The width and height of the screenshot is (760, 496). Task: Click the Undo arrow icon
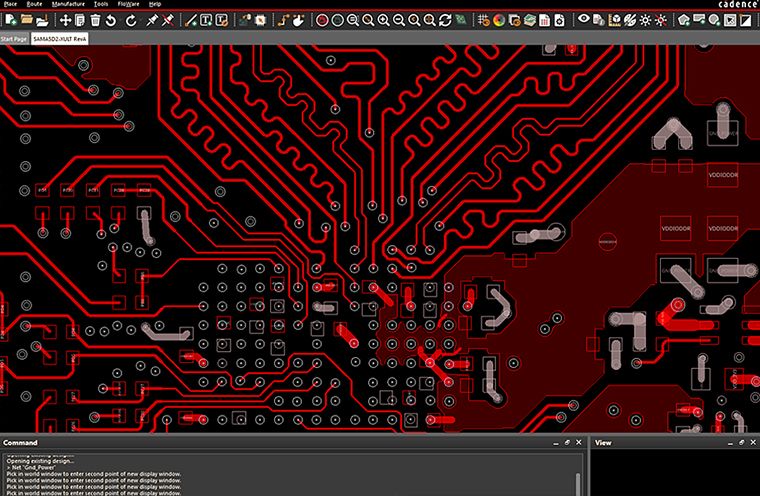click(109, 19)
